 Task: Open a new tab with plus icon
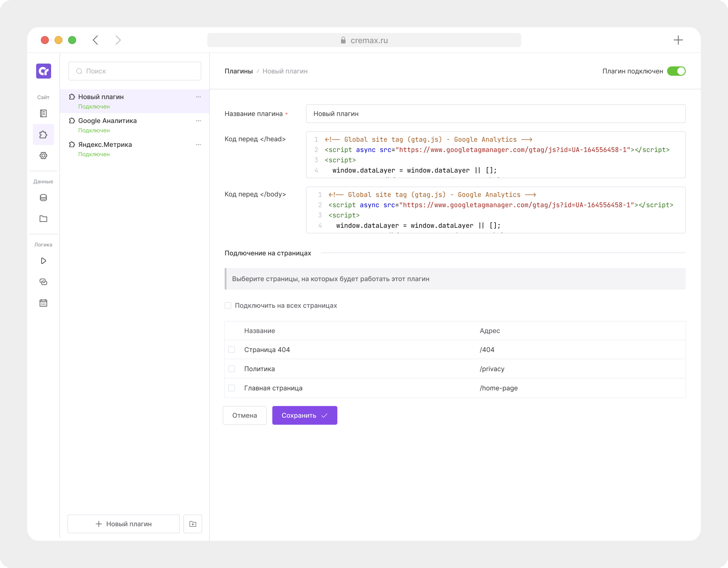pos(678,40)
